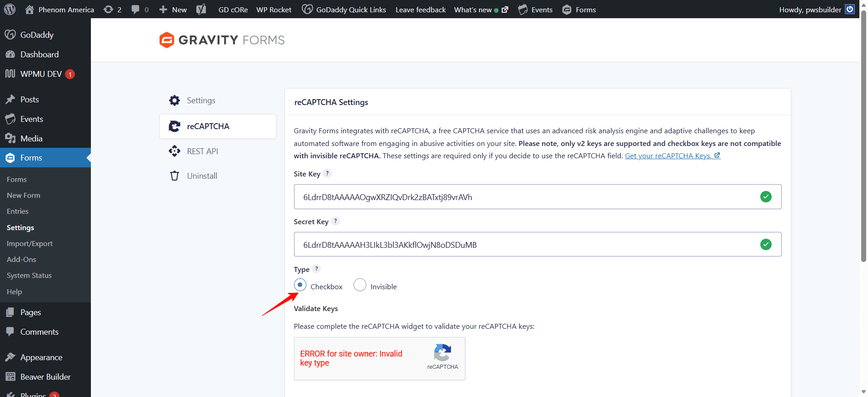Click the reCAPTCHA logo in the widget

click(x=443, y=352)
